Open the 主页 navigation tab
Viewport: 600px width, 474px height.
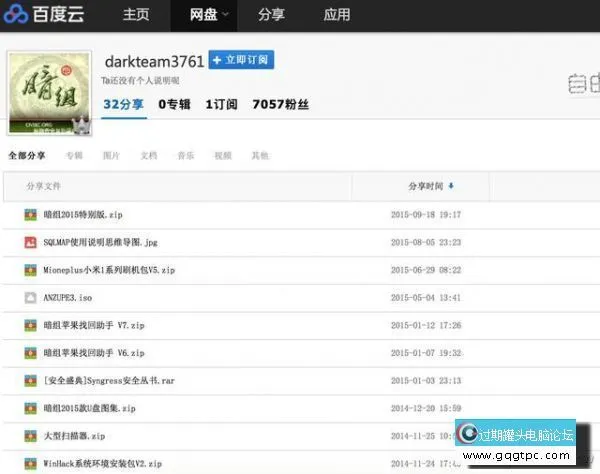click(136, 15)
